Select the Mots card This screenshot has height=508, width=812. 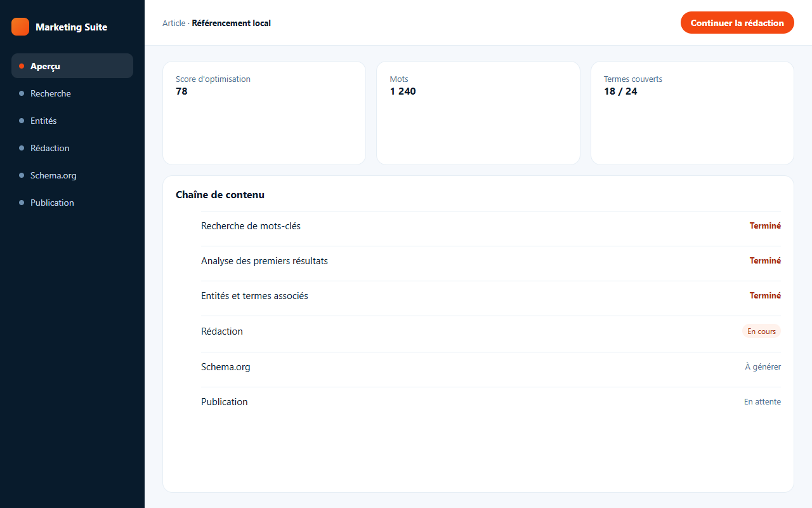(x=478, y=113)
